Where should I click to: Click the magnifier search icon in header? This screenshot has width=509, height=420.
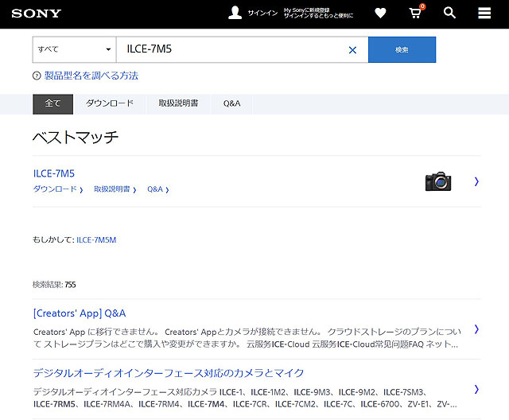[x=449, y=14]
